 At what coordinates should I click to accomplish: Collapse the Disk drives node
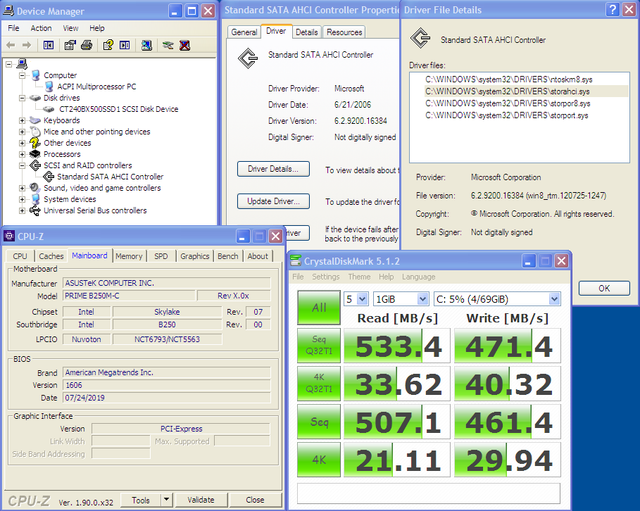click(22, 98)
